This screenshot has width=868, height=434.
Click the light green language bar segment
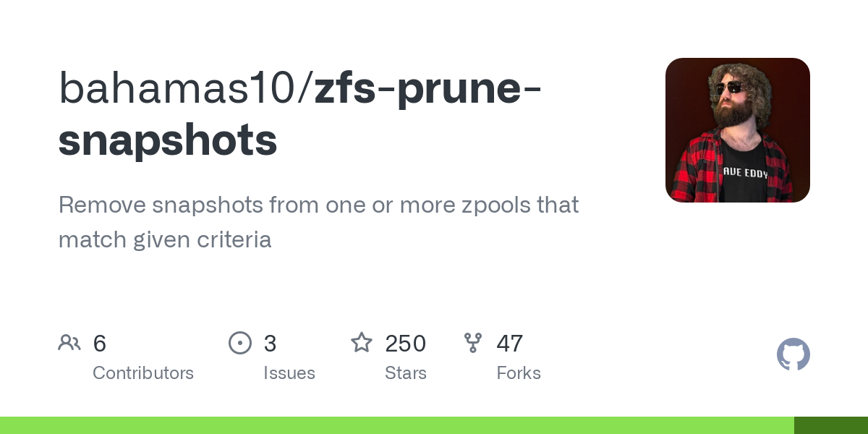point(396,425)
